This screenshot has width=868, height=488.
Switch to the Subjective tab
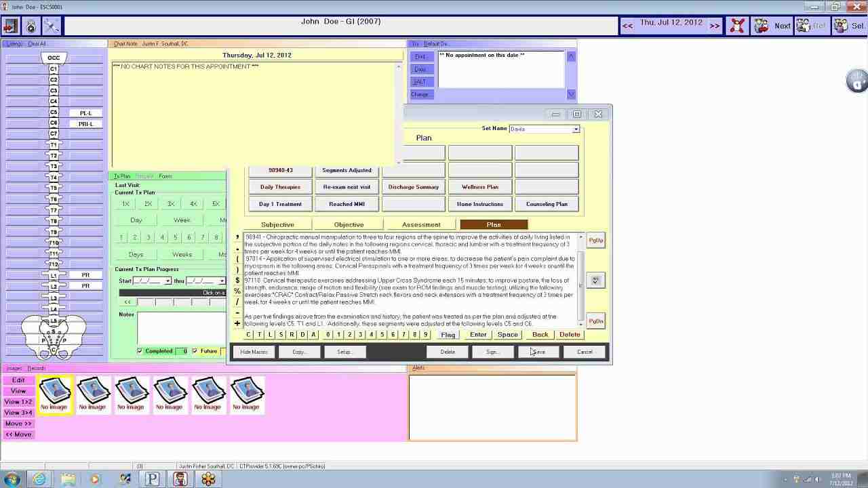[x=277, y=224]
